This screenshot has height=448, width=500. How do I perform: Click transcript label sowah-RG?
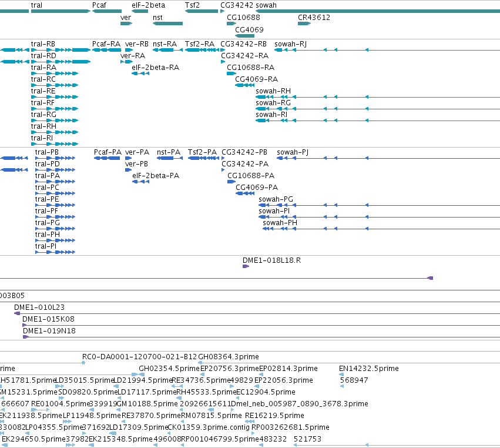point(273,103)
